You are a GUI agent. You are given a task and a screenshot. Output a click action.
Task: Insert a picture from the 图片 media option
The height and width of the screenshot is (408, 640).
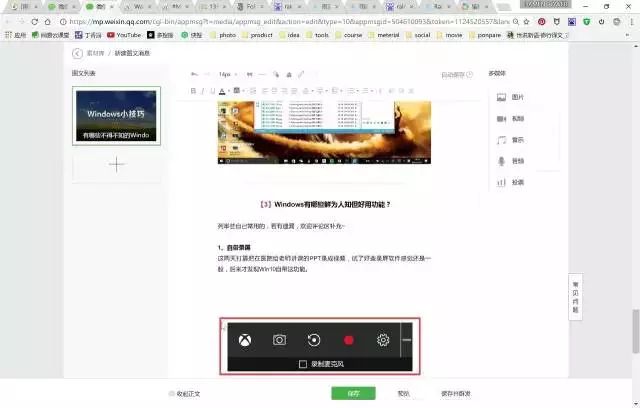click(510, 97)
